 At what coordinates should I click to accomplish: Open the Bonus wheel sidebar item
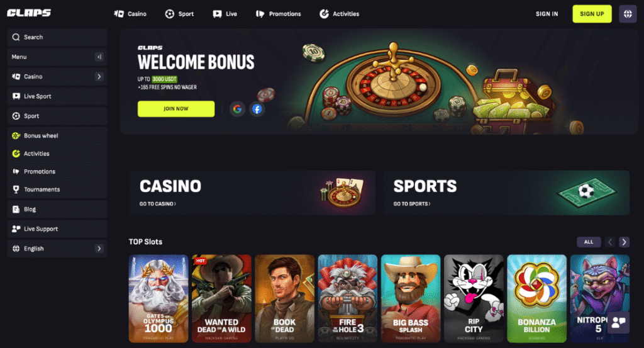[57, 135]
